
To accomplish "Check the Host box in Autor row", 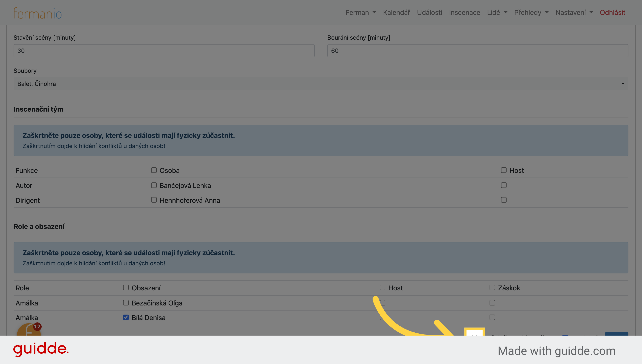I will [x=504, y=185].
